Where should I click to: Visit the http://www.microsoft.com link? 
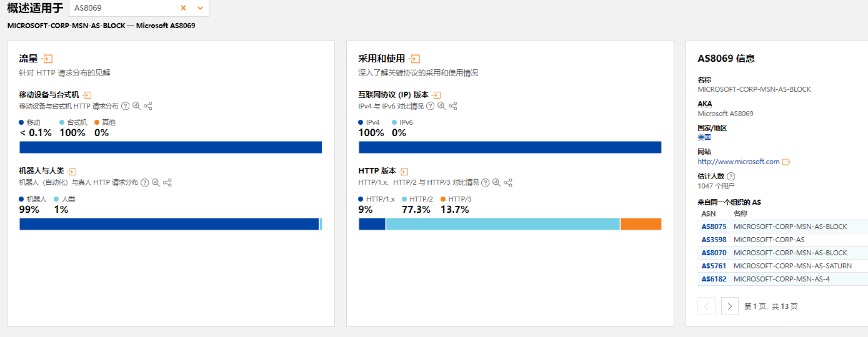point(739,162)
